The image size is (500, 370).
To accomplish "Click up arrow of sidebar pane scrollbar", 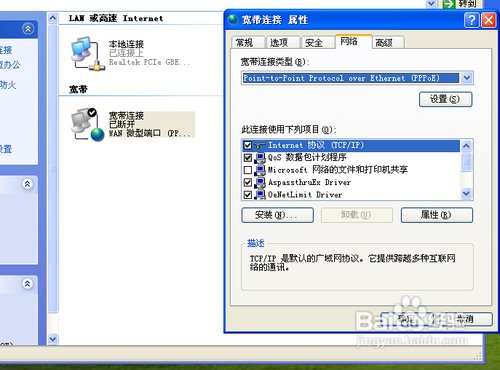I will 53,18.
